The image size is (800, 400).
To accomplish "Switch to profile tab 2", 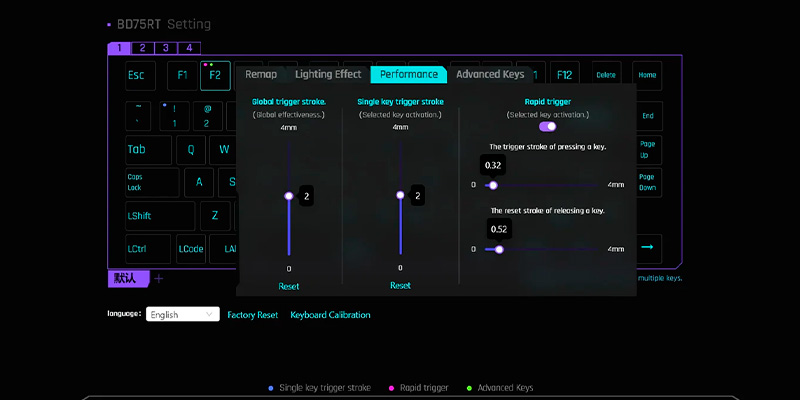I will point(142,48).
